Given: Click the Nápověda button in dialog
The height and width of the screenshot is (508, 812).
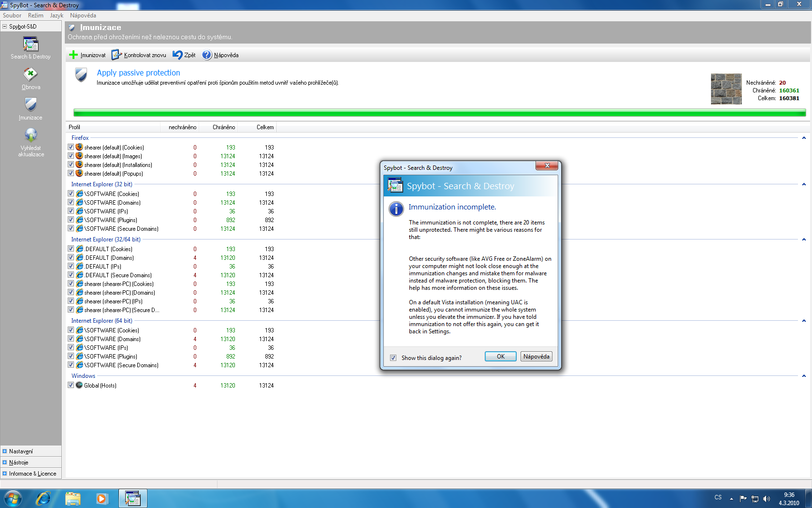Looking at the screenshot, I should 536,357.
